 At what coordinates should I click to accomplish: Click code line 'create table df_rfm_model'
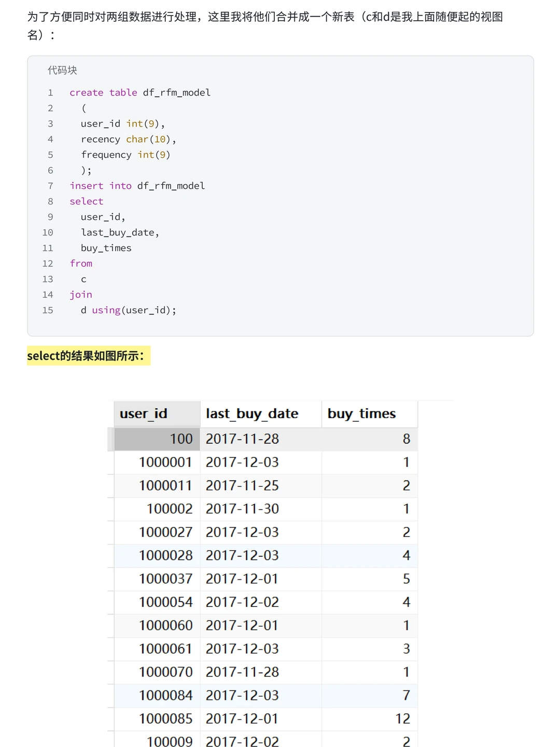[140, 92]
